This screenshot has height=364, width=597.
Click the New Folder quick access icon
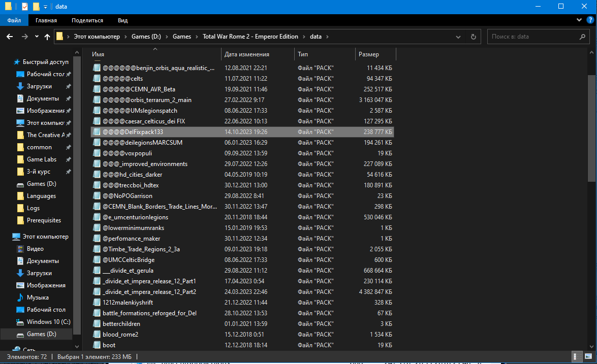click(x=36, y=7)
